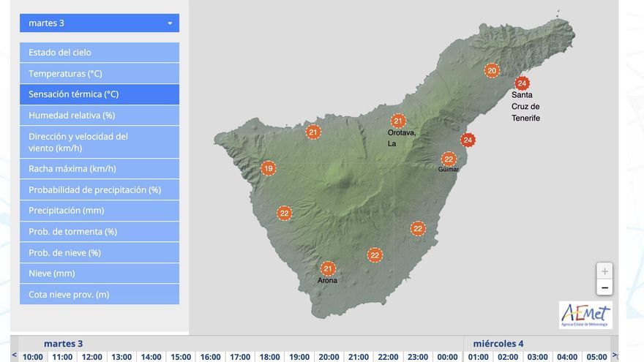Open the martes 3 day dropdown
This screenshot has height=362, width=644.
[100, 23]
